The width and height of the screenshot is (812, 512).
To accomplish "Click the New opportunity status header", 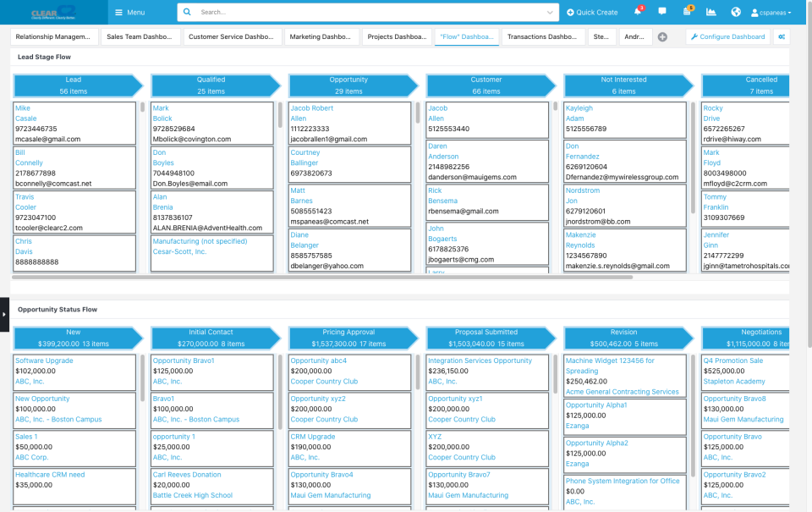I will (78, 338).
